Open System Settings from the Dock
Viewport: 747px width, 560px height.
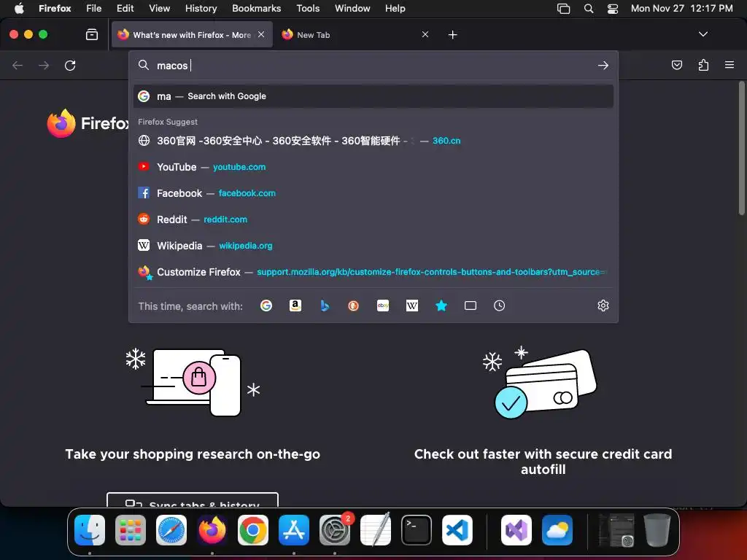335,530
